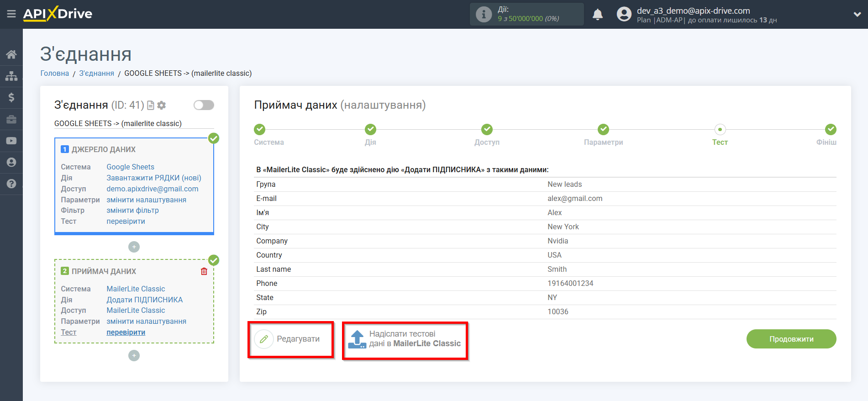Open YouTube video icon in sidebar
The height and width of the screenshot is (401, 868).
pos(11,141)
